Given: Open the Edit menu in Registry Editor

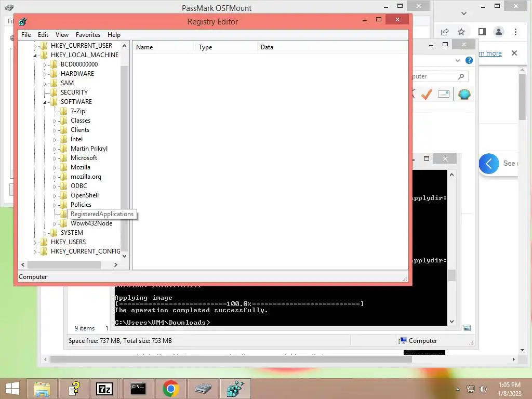Looking at the screenshot, I should (43, 35).
